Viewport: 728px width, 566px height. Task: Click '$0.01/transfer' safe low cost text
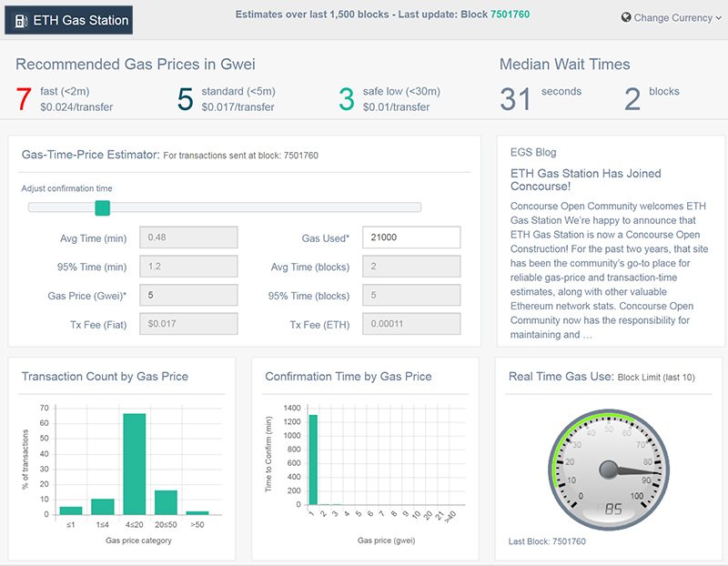point(396,106)
